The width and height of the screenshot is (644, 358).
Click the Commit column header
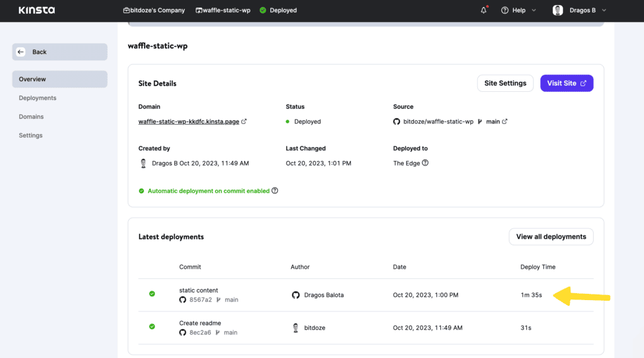click(x=190, y=267)
